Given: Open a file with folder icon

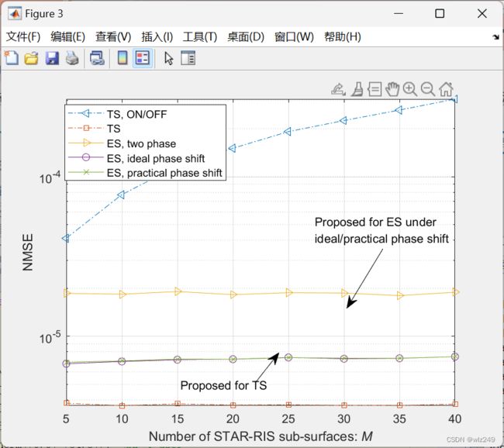Looking at the screenshot, I should [32, 58].
